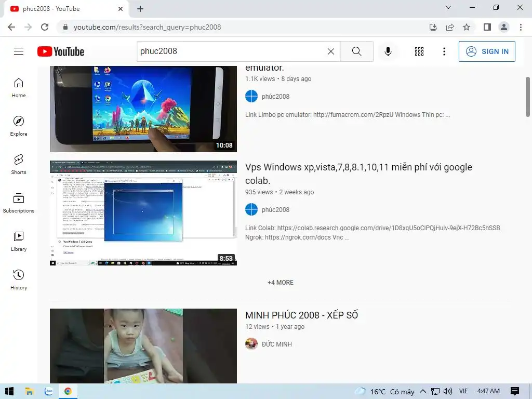Open Explore in the sidebar
Viewport: 532px width, 399px height.
click(19, 126)
